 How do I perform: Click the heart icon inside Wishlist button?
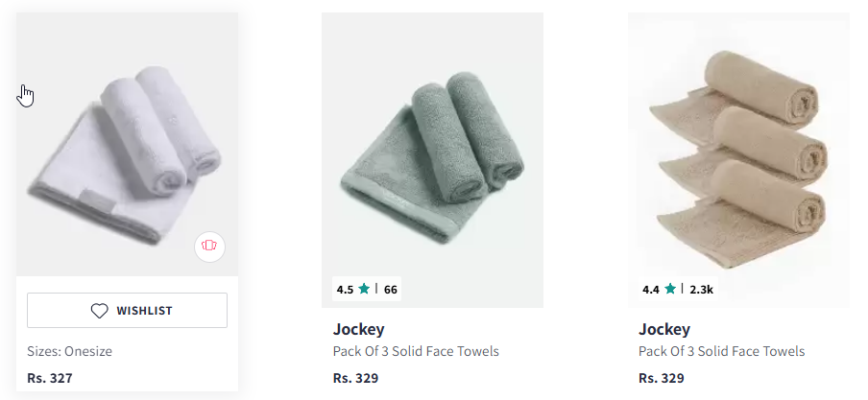99,311
